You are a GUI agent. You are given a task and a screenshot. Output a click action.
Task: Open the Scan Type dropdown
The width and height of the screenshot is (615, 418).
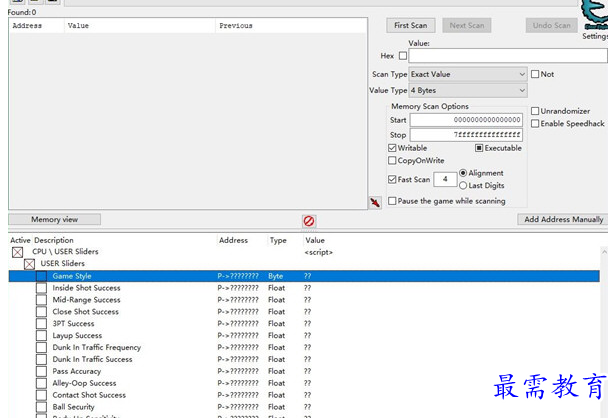pos(468,74)
